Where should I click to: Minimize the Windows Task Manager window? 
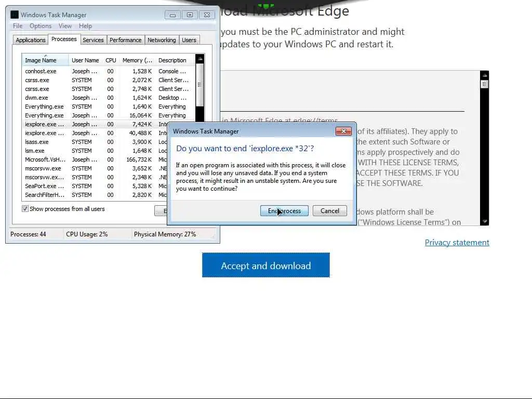172,15
